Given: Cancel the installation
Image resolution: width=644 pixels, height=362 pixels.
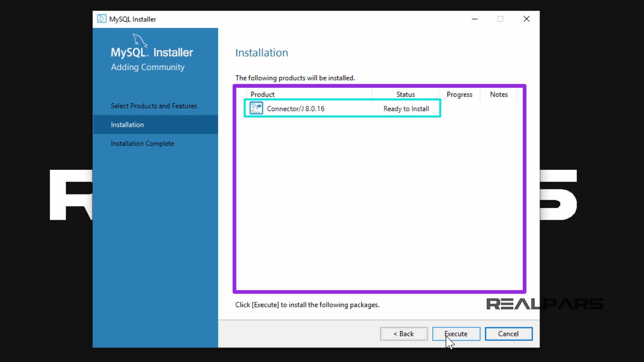Looking at the screenshot, I should pyautogui.click(x=508, y=334).
